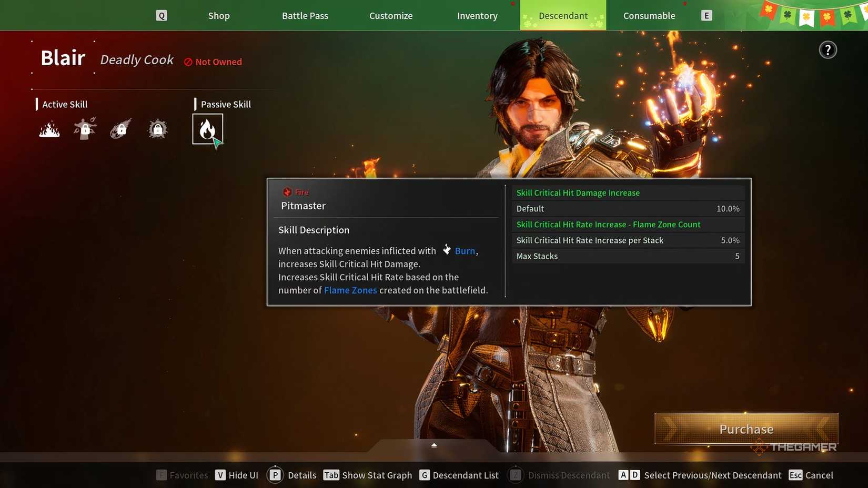This screenshot has width=868, height=488.
Task: Switch to the Battle Pass tab
Action: (305, 16)
